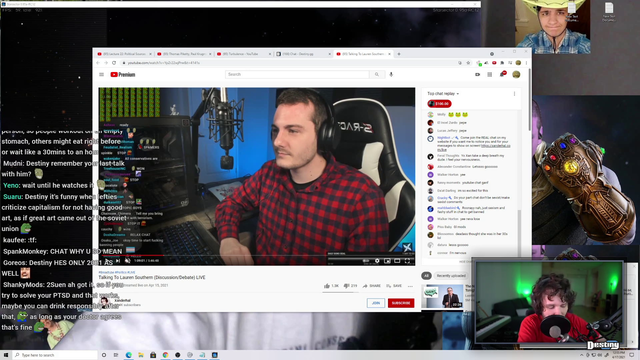Dislike the video with thumbs down
This screenshot has width=640, height=360.
(x=350, y=286)
